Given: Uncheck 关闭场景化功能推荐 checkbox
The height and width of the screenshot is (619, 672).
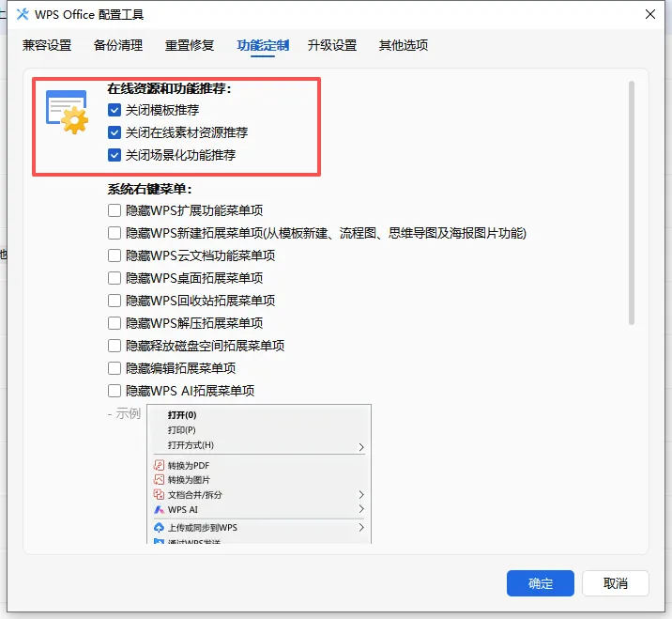Looking at the screenshot, I should pyautogui.click(x=115, y=155).
